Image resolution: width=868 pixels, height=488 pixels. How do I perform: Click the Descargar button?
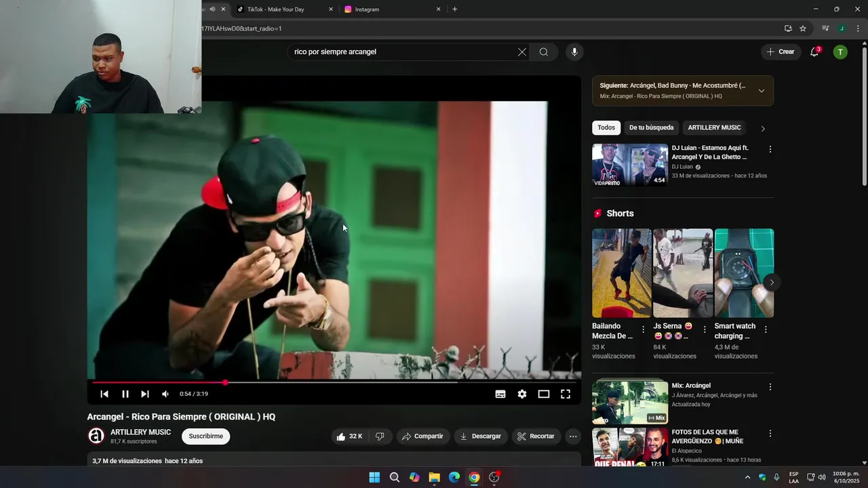click(x=481, y=436)
